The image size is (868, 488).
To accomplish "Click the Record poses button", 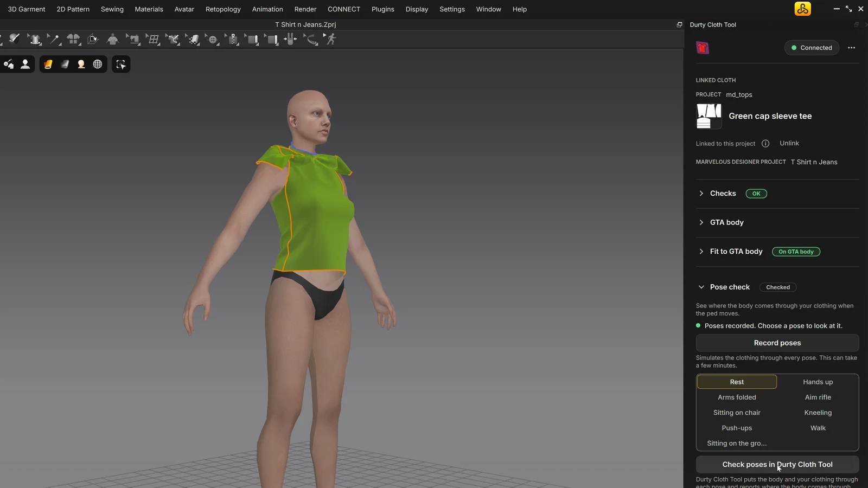I will [x=777, y=343].
